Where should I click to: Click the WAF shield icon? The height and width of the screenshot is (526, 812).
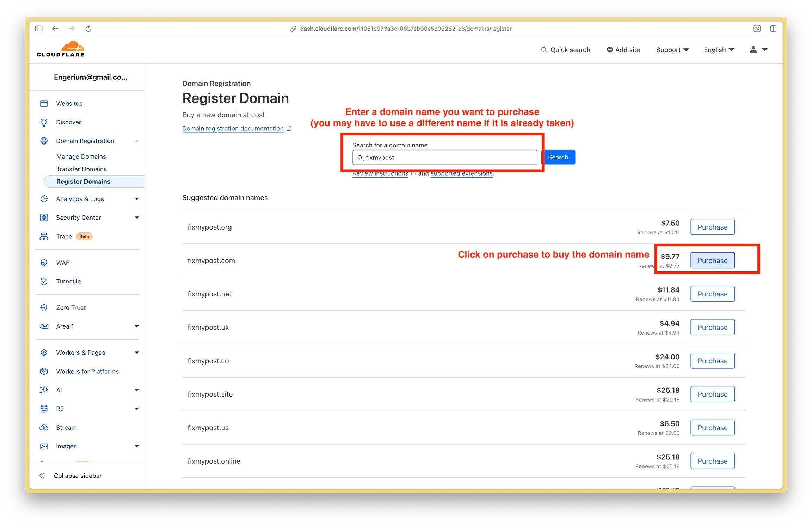[x=44, y=262]
